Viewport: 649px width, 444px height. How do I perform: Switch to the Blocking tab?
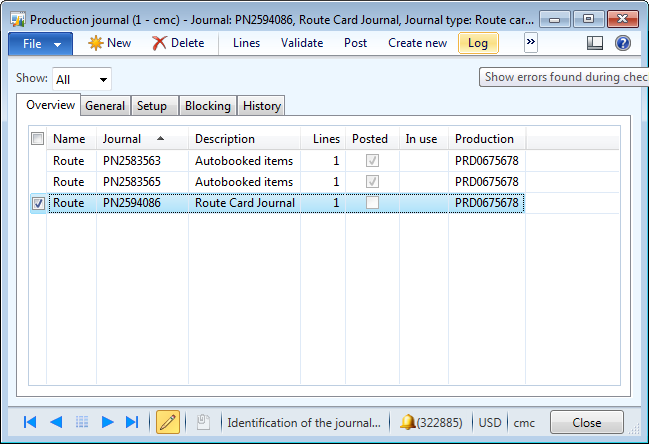click(208, 106)
